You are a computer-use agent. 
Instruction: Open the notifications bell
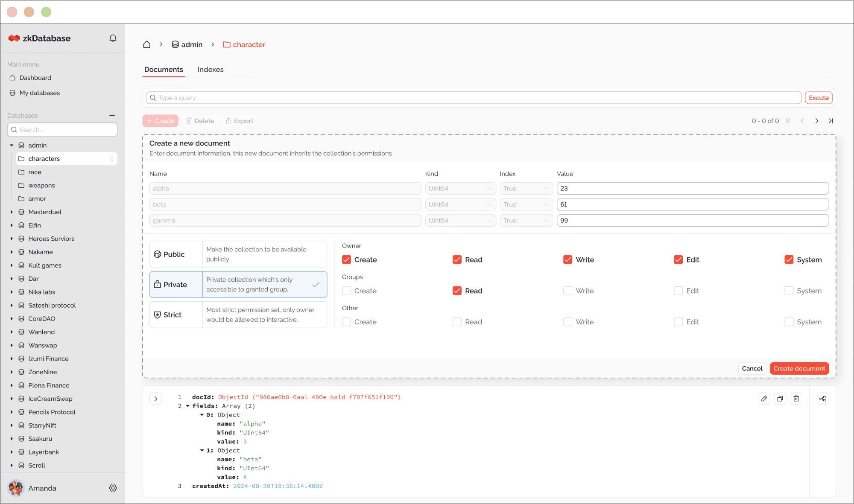[x=113, y=38]
